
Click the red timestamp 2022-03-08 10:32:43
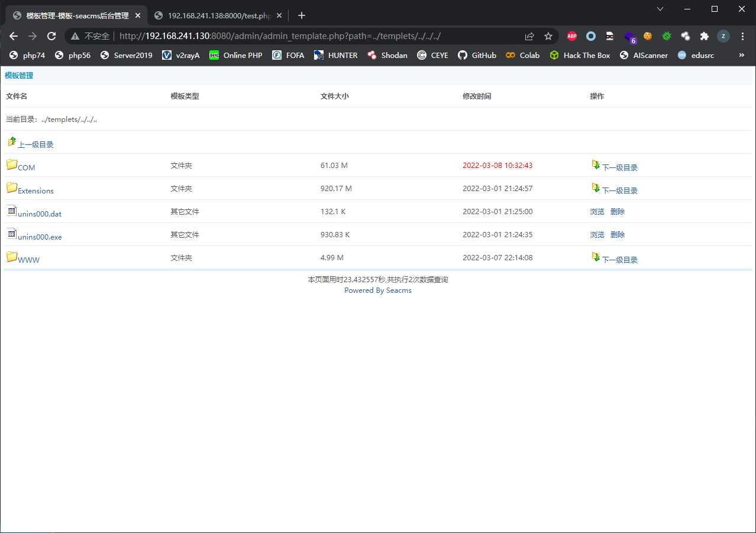coord(497,165)
